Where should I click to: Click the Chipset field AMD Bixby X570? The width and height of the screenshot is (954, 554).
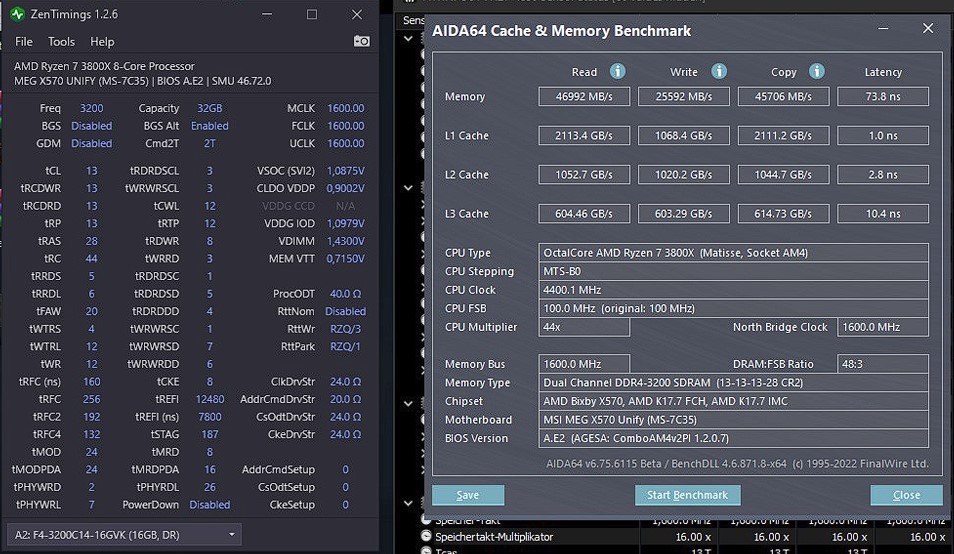733,401
